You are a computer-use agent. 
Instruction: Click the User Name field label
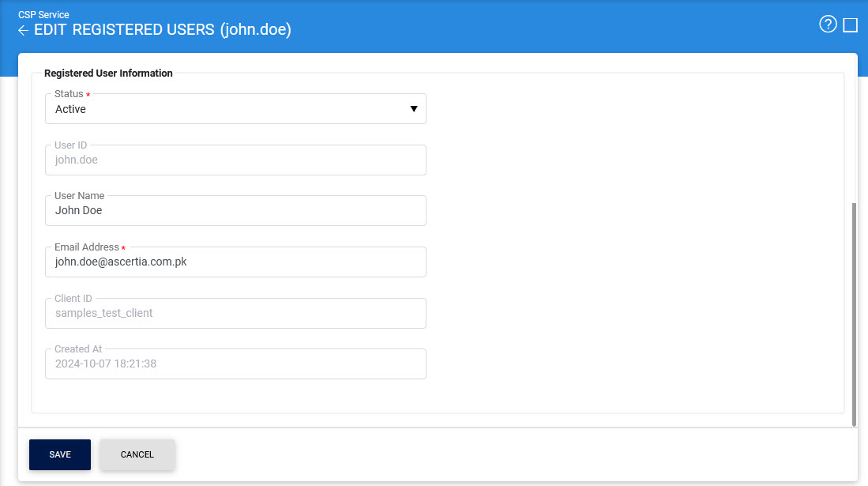coord(79,196)
